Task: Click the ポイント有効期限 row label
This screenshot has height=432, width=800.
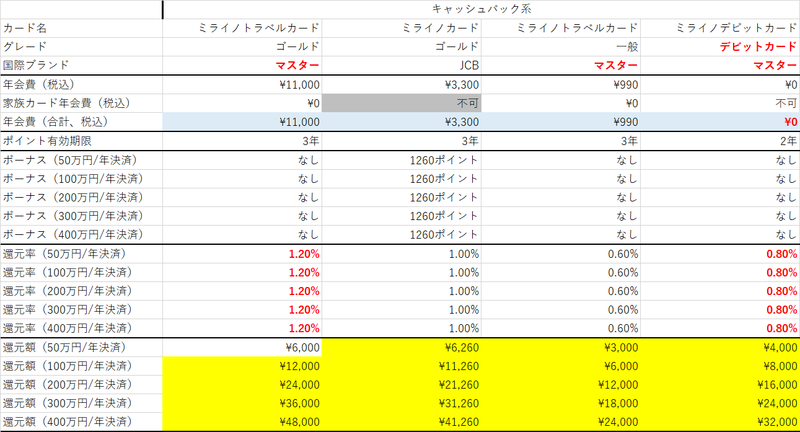Action: coord(47,141)
